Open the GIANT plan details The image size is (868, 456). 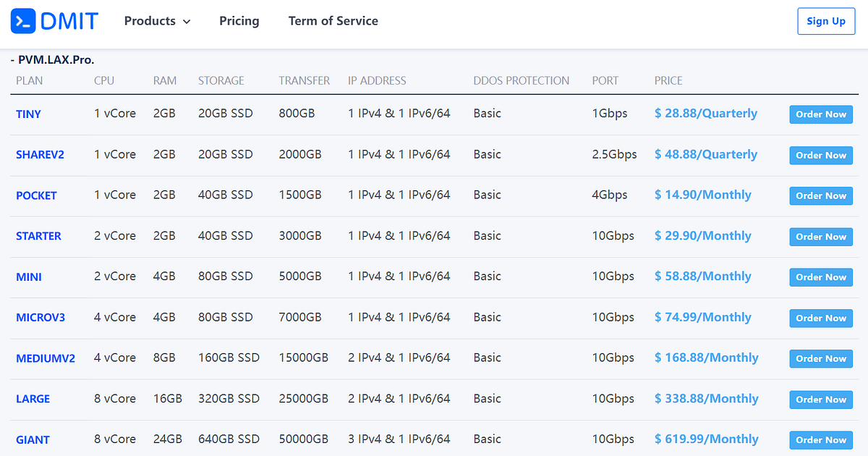point(33,439)
